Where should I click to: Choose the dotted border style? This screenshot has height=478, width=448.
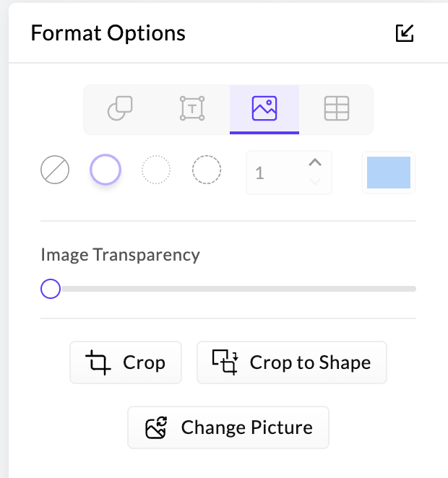click(x=156, y=171)
